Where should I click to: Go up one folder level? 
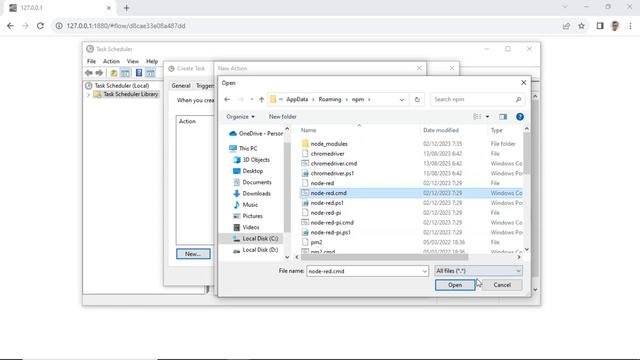click(x=261, y=99)
